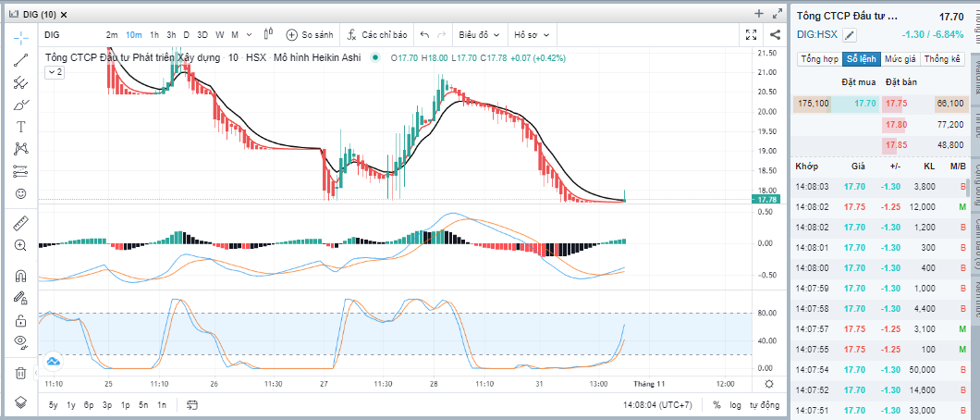Enter fullscreen chart mode
Image resolution: width=980 pixels, height=420 pixels.
(752, 34)
